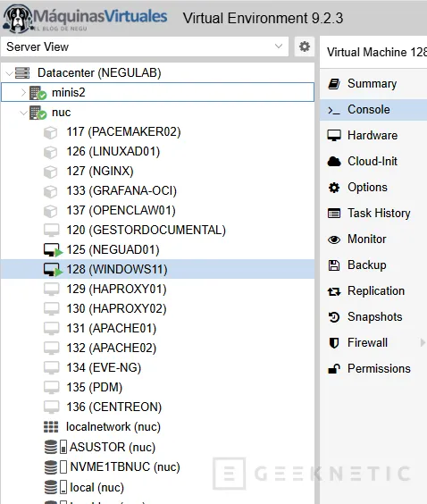Expand the minis2 node
The image size is (427, 504).
click(23, 93)
